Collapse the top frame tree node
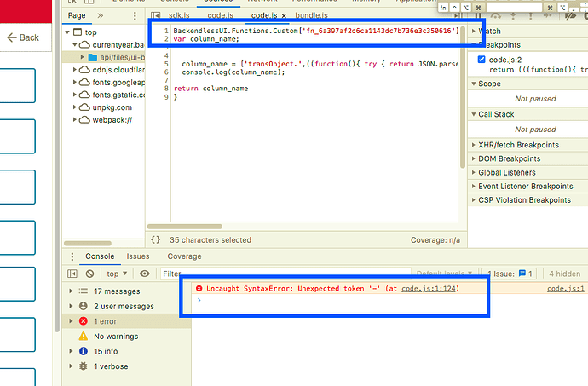 [67, 32]
